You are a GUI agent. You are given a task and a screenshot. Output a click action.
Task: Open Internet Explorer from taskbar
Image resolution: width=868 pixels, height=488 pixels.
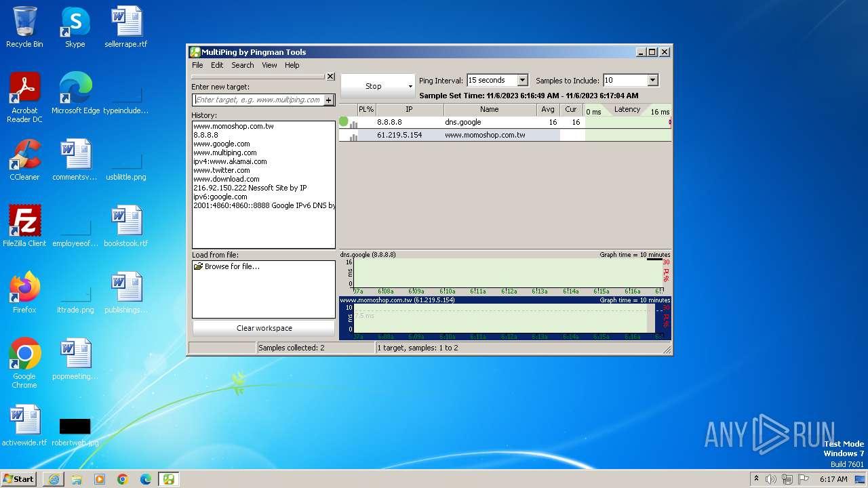tap(54, 479)
